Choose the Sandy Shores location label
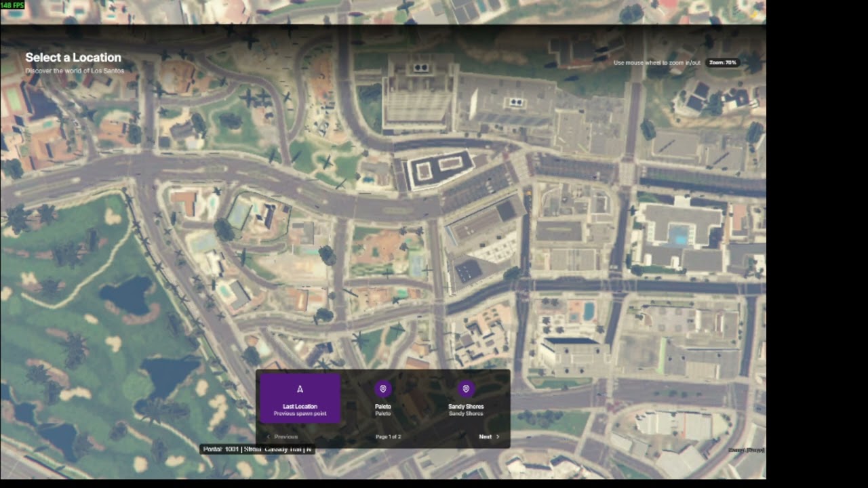The image size is (868, 488). point(466,407)
